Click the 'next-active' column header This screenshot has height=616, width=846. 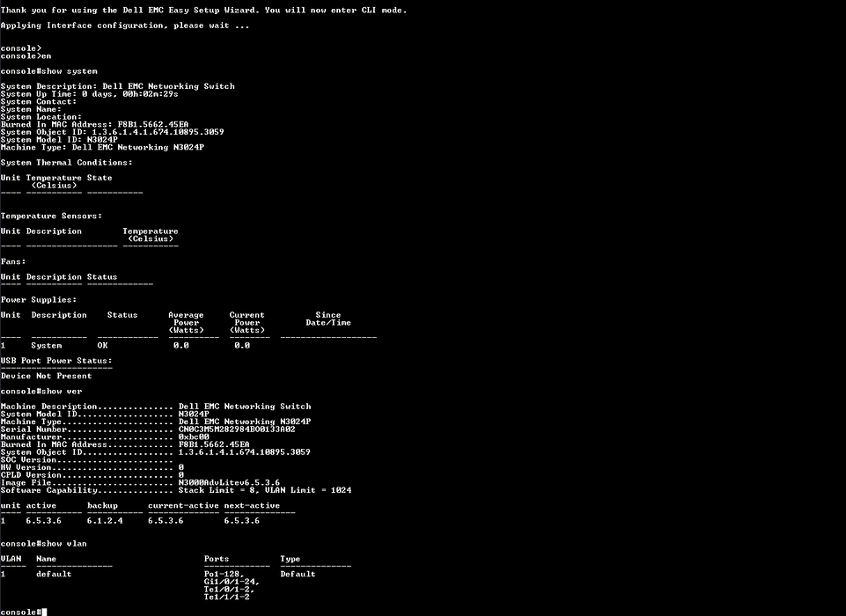pyautogui.click(x=252, y=506)
